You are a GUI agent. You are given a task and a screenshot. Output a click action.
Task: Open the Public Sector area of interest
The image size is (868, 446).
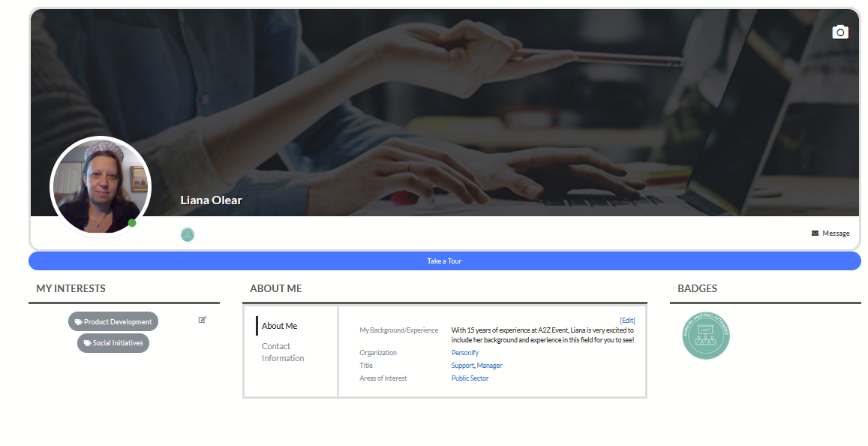pos(470,378)
